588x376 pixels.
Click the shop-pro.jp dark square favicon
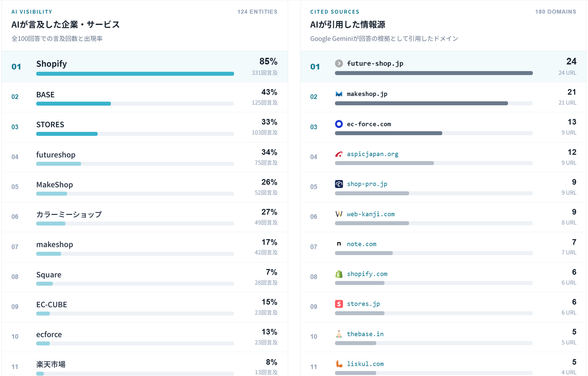[x=339, y=184]
